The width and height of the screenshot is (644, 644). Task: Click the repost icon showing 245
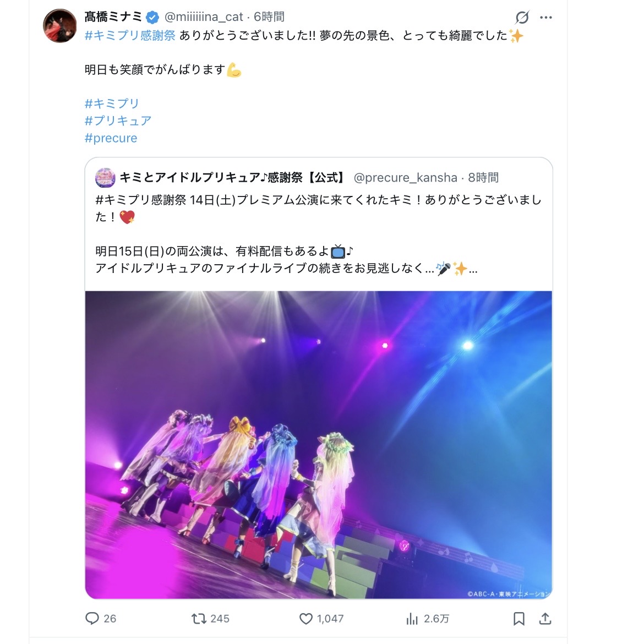tap(199, 619)
